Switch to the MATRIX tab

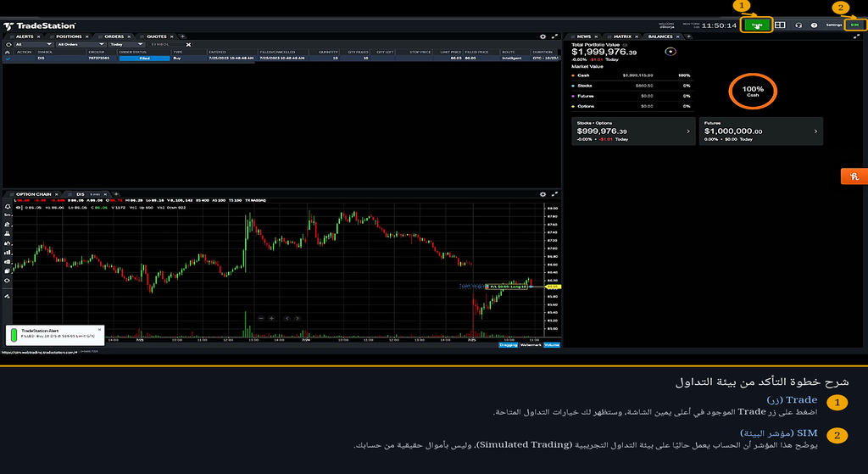[622, 36]
